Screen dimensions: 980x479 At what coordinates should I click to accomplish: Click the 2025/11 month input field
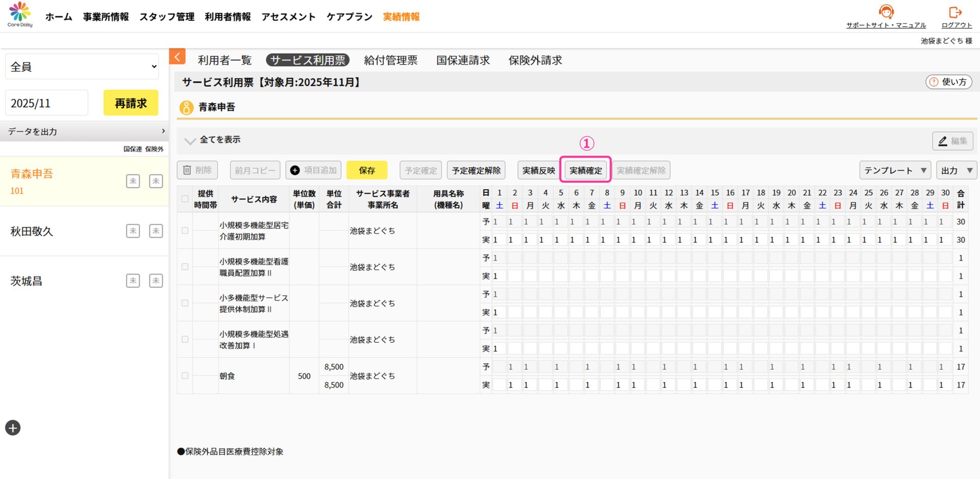click(x=46, y=103)
